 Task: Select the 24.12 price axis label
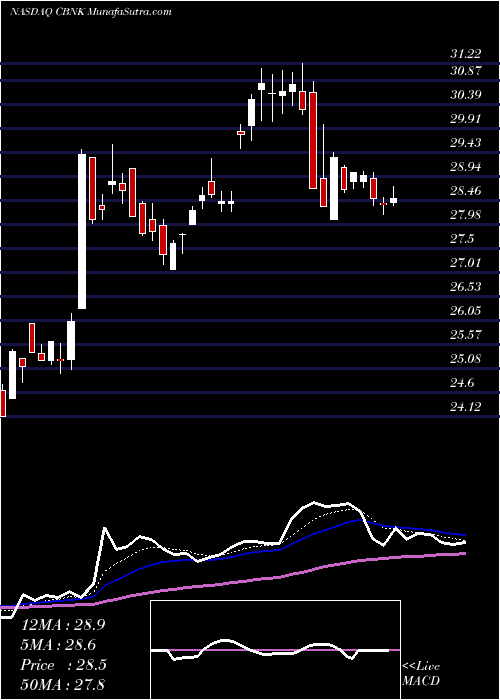[x=466, y=407]
